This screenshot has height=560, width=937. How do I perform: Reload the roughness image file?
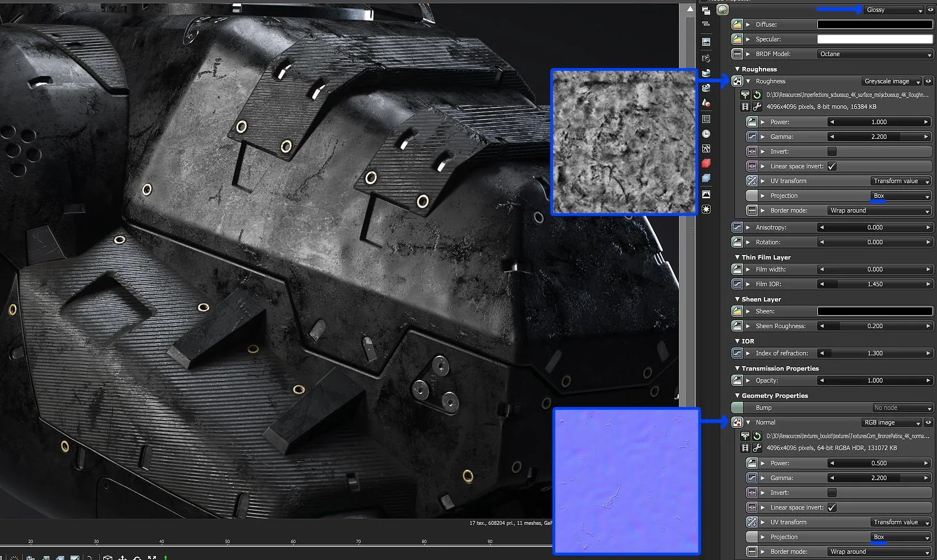tap(757, 95)
